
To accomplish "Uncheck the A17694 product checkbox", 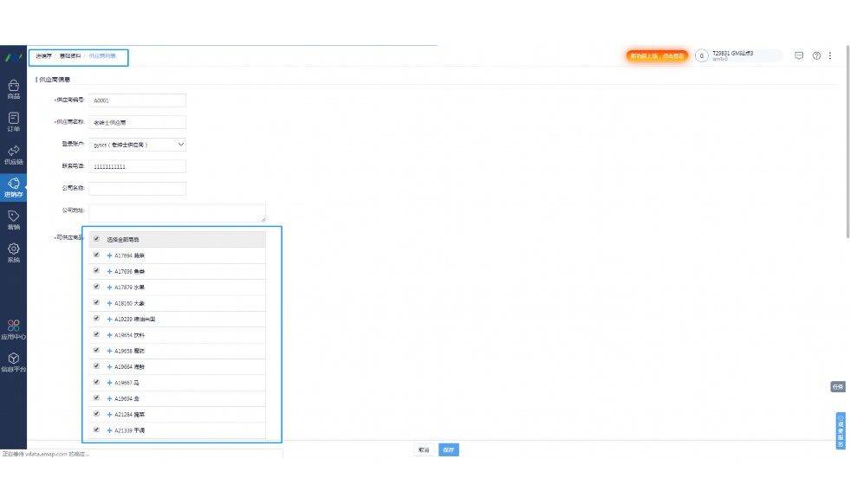I will click(x=96, y=255).
